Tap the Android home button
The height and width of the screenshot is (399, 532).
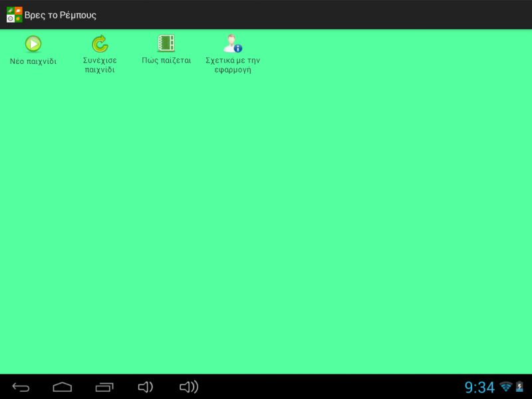click(x=63, y=387)
